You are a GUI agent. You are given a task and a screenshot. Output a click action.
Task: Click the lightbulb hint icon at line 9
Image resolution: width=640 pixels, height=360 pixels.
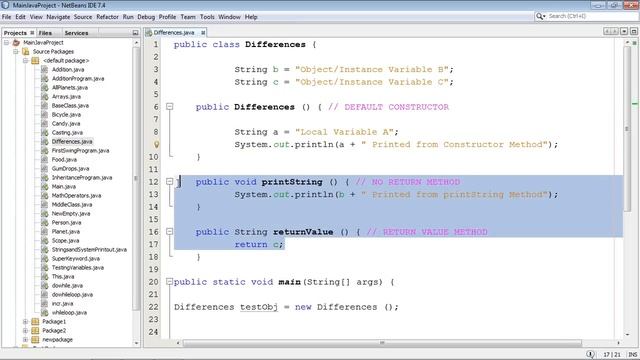156,144
